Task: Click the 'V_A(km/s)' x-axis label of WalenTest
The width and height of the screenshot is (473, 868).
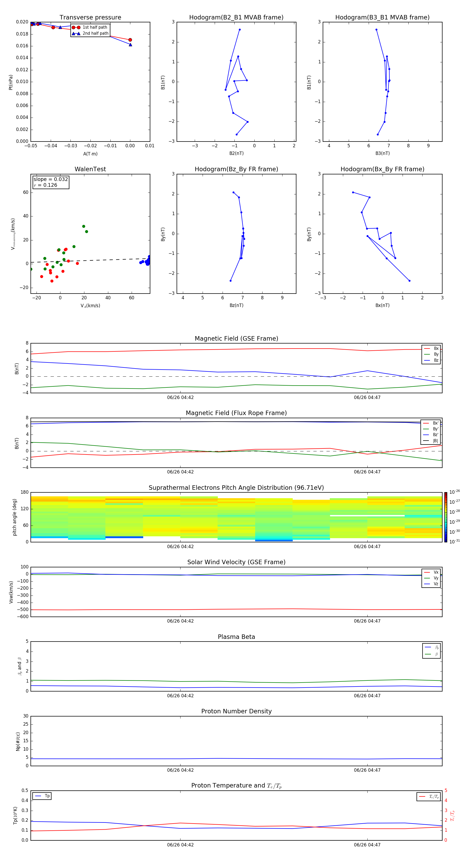Action: coord(90,306)
